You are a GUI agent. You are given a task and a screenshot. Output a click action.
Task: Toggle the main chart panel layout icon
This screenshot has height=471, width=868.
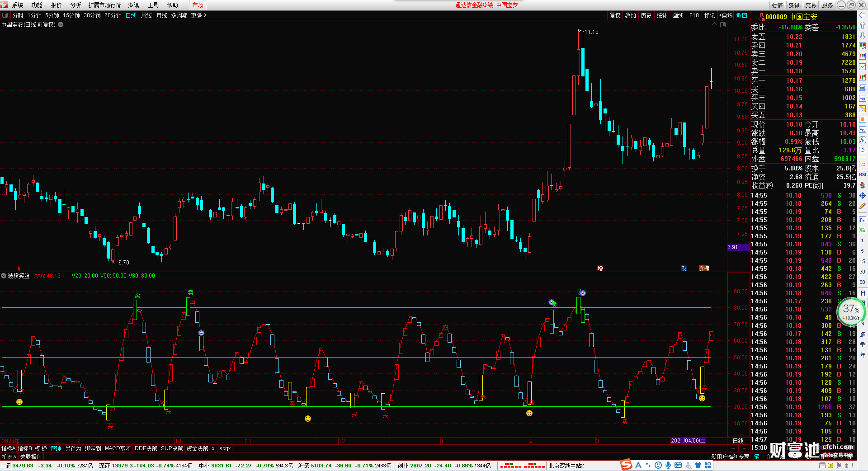723,24
